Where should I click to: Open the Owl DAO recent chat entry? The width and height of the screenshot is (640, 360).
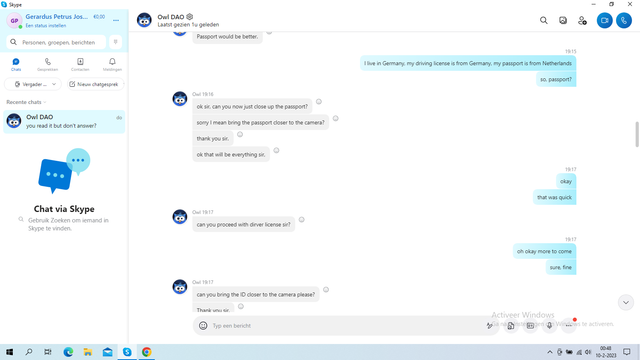click(64, 121)
